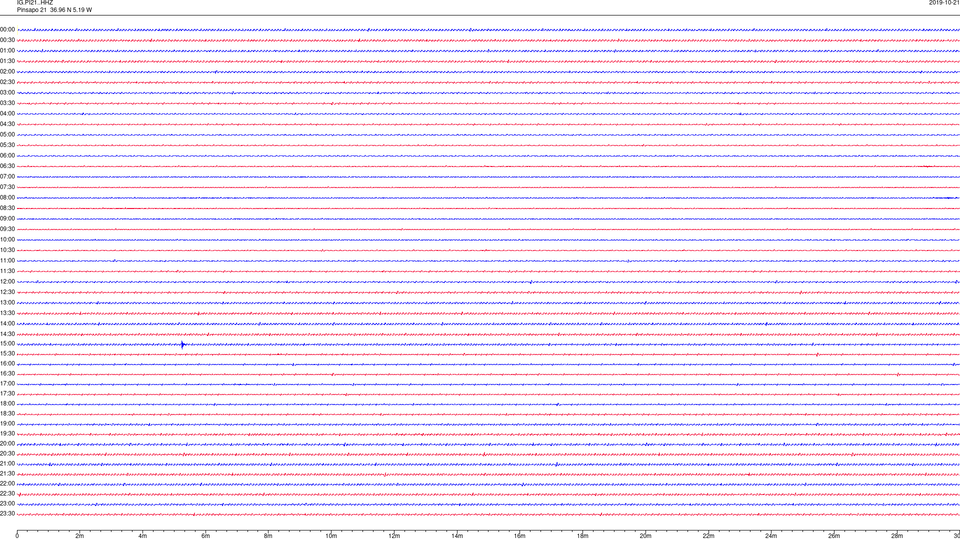The image size is (960, 540).
Task: Select the 21:30 time row label
Action: click(x=7, y=473)
